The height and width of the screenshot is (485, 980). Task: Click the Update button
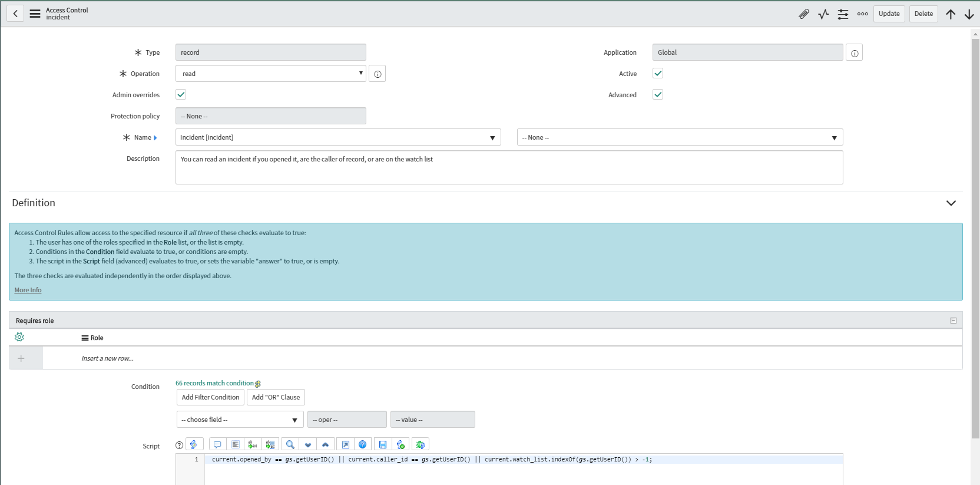click(889, 14)
